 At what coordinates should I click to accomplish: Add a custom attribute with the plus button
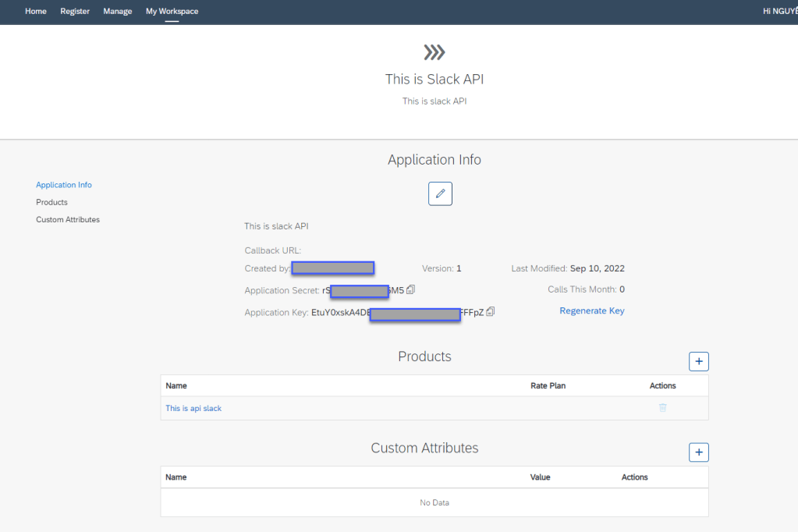[x=698, y=452]
